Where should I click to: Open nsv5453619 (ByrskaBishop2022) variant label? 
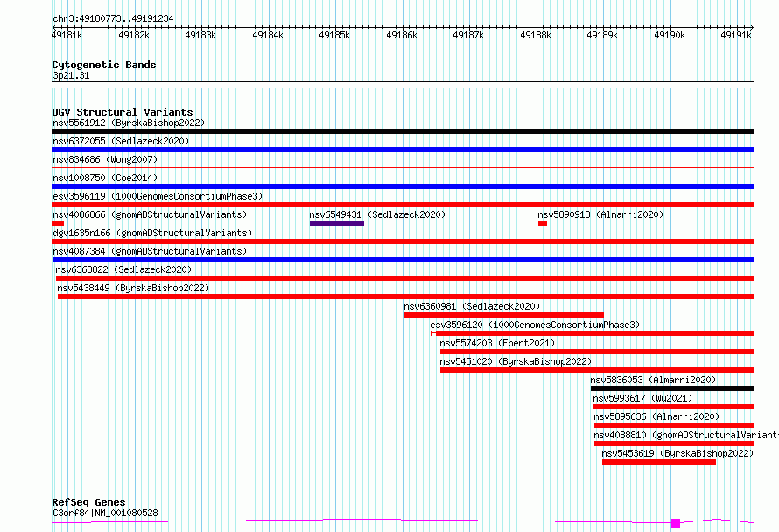677,453
